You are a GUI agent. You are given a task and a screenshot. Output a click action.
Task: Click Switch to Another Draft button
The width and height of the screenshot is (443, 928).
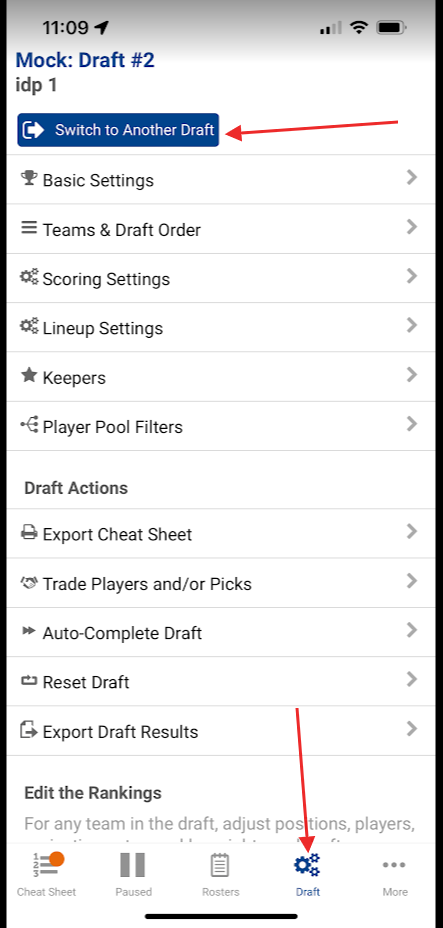pyautogui.click(x=118, y=130)
